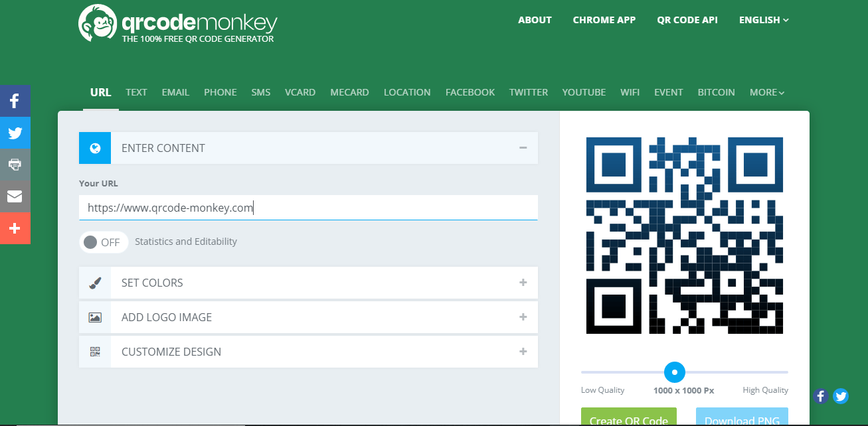Switch to the YouTube tab
The width and height of the screenshot is (868, 426).
[x=584, y=92]
